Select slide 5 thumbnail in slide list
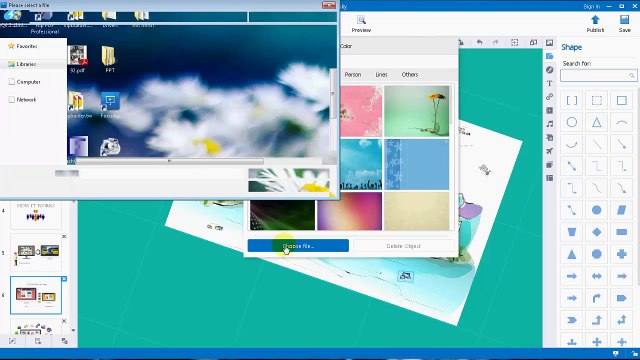This screenshot has height=360, width=640. point(36,253)
